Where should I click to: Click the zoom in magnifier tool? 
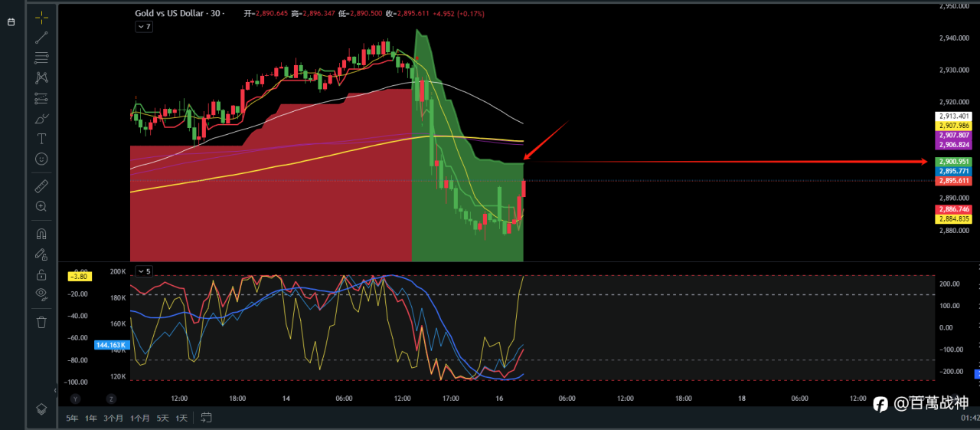(41, 206)
